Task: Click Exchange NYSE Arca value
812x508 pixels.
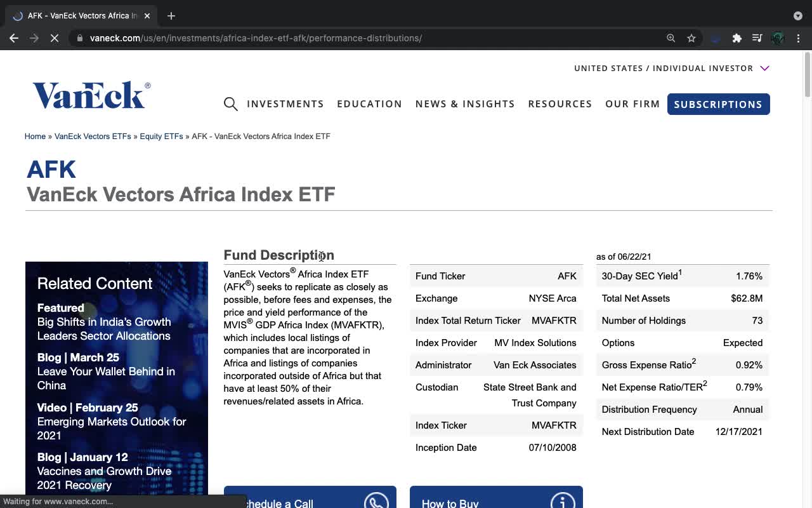Action: [x=553, y=298]
